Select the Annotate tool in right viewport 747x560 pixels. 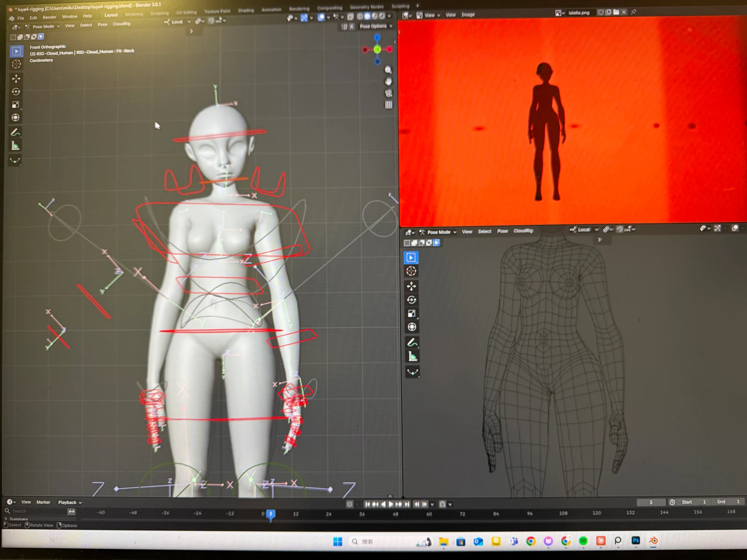[412, 343]
